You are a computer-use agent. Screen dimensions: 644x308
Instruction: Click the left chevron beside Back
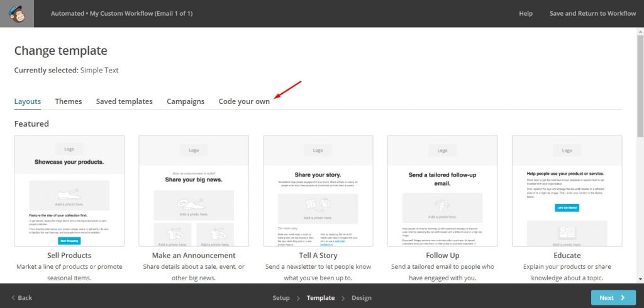tap(13, 298)
